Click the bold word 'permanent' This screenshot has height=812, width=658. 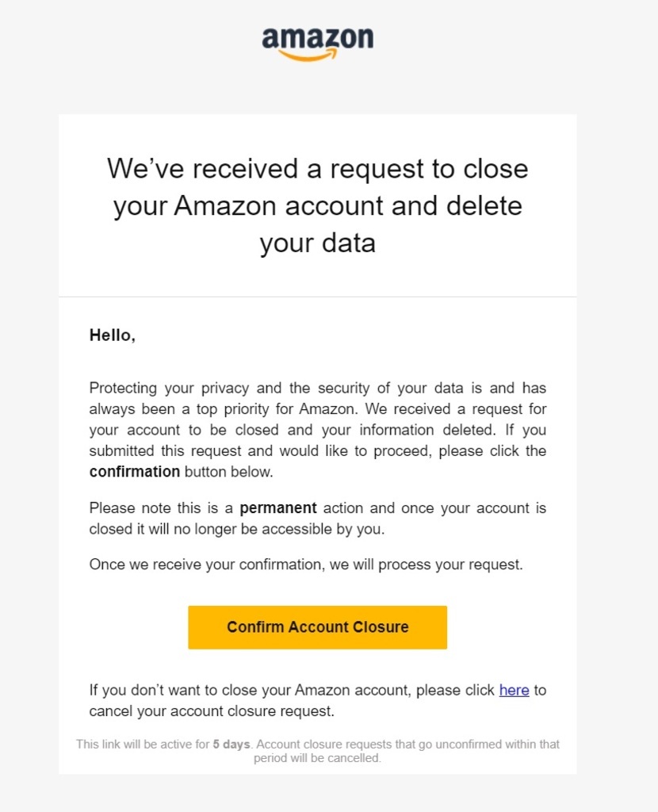[x=278, y=507]
